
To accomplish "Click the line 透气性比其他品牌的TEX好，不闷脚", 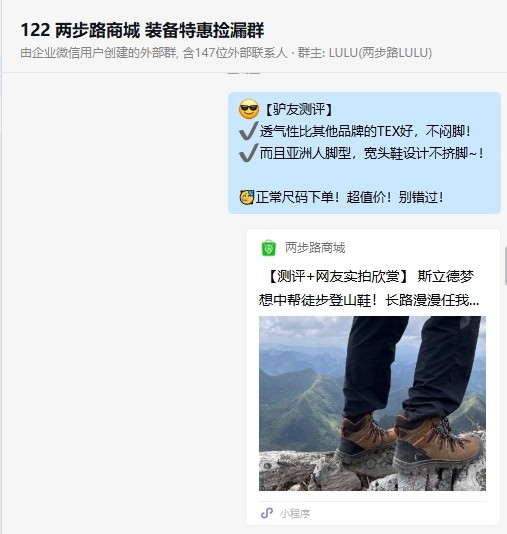I will click(x=365, y=131).
